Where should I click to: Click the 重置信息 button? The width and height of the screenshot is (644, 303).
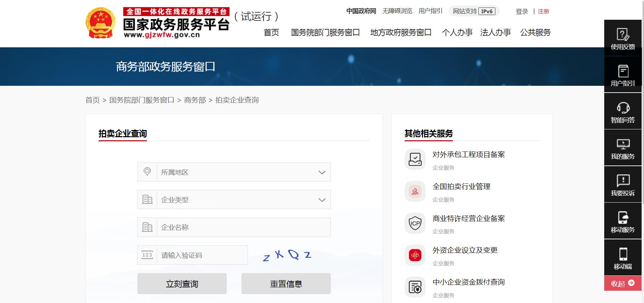tap(286, 284)
